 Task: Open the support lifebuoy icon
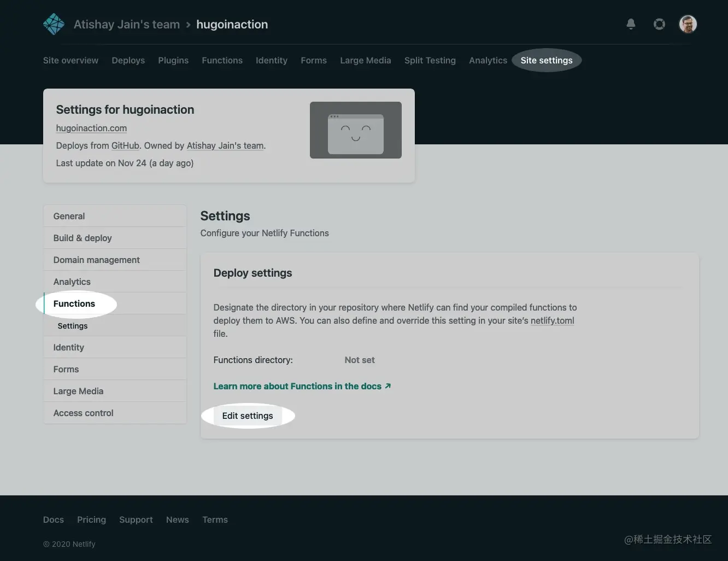659,24
